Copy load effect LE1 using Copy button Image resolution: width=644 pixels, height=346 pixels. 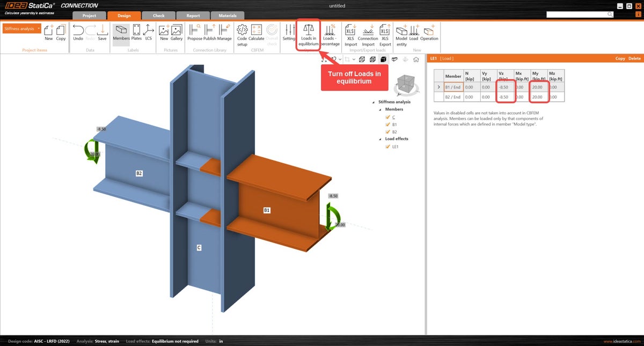pyautogui.click(x=620, y=58)
